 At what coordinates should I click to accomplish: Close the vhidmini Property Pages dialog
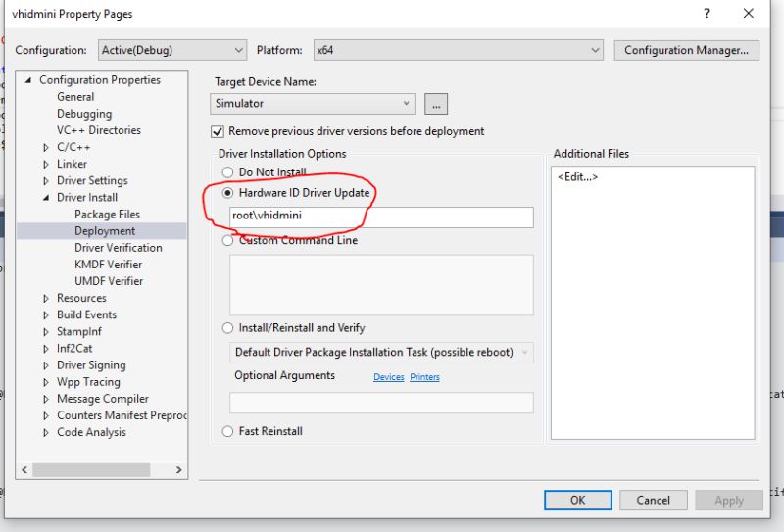point(748,14)
